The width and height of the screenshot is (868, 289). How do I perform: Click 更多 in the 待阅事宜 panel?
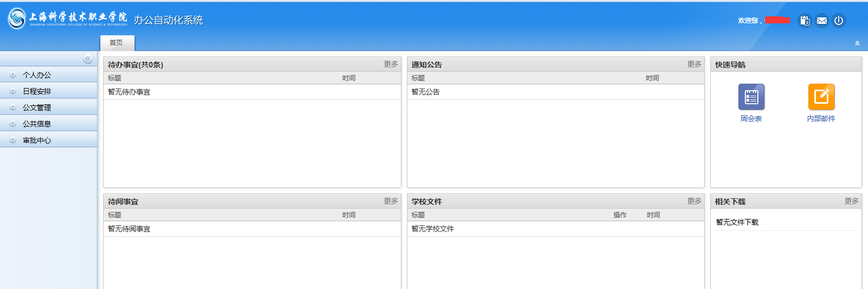pyautogui.click(x=391, y=201)
